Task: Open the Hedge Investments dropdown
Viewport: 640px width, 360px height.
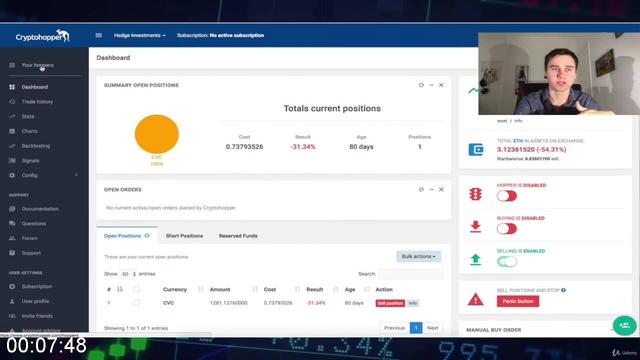Action: click(x=140, y=36)
